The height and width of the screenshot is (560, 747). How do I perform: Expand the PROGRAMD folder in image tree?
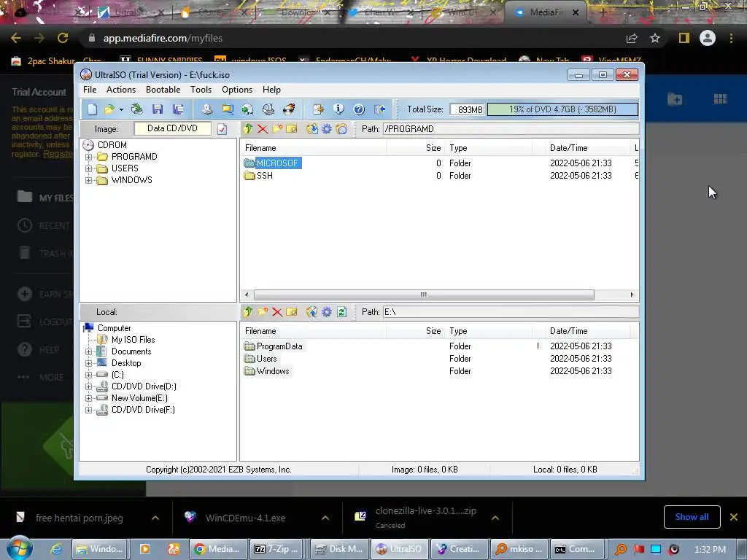click(88, 157)
